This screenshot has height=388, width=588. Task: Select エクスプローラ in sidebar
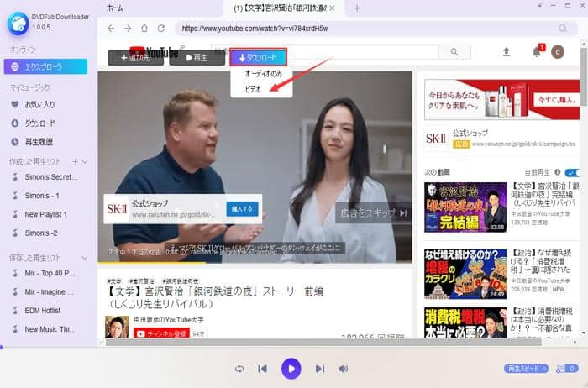(x=45, y=66)
